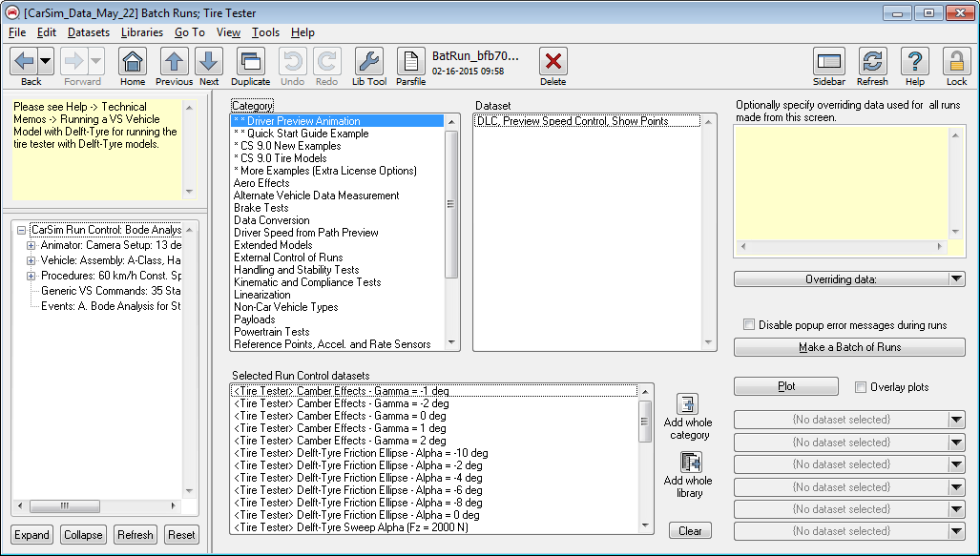Click the Refresh toolbar icon

coord(872,61)
